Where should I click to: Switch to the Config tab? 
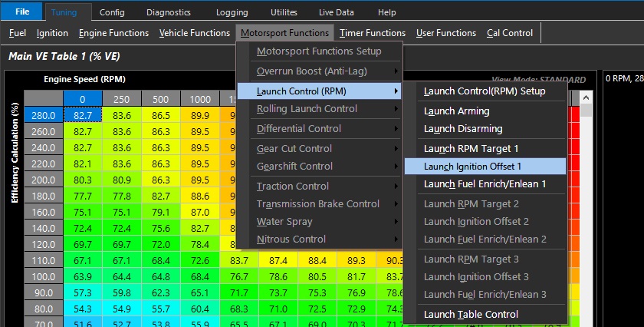point(112,12)
